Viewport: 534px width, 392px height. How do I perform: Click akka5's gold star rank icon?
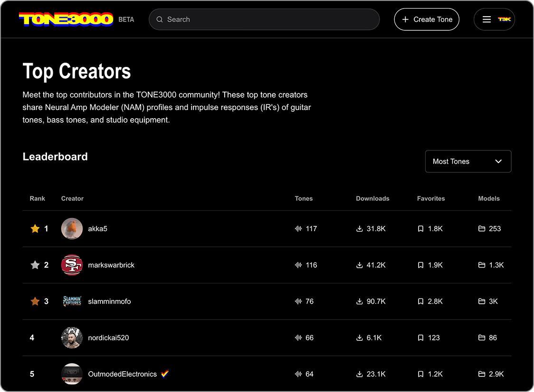pyautogui.click(x=35, y=229)
